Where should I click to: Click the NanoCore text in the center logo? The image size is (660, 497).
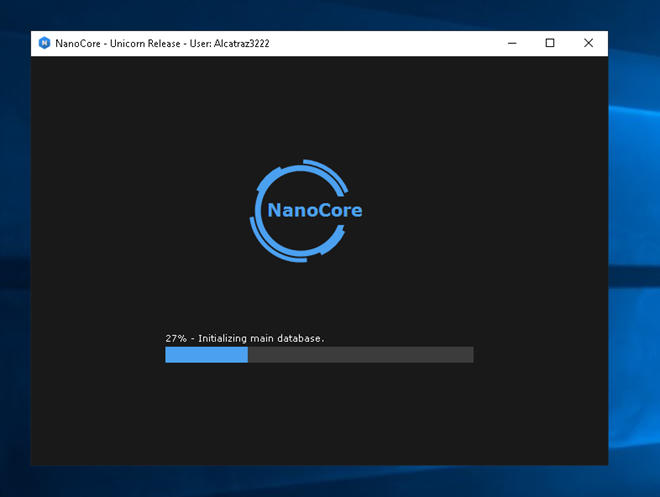[315, 211]
